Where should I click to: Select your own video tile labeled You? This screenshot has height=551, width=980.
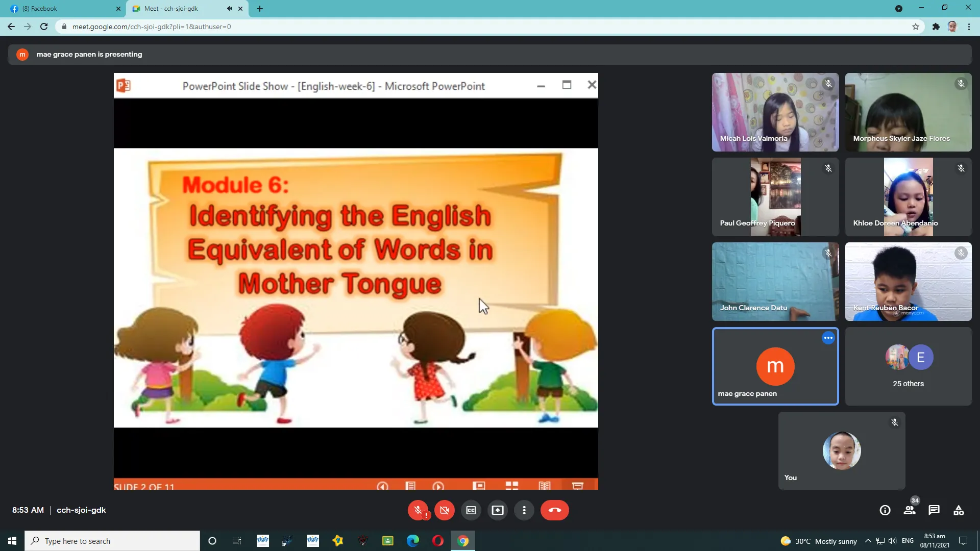coord(842,451)
